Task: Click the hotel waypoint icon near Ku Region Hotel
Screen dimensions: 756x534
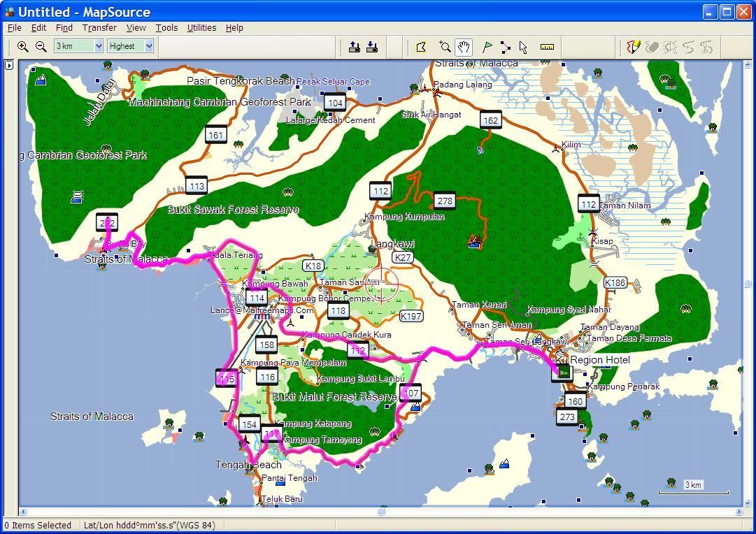Action: point(563,372)
